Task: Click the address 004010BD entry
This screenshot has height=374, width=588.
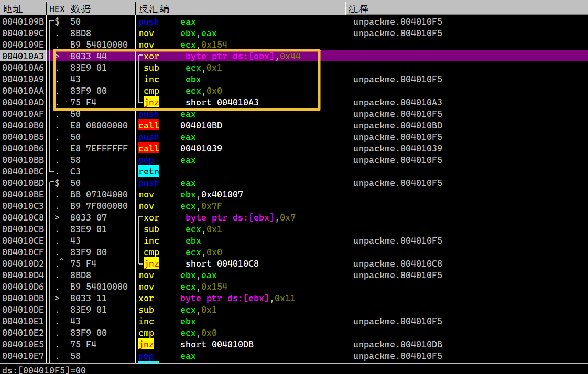Action: coord(23,183)
